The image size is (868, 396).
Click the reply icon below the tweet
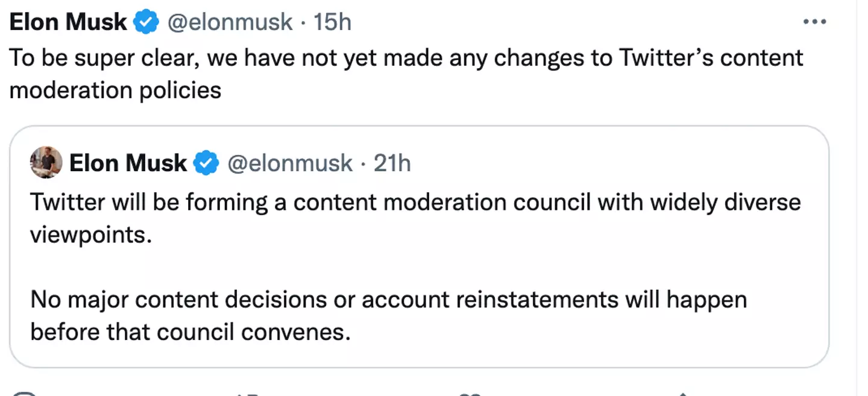[24, 394]
